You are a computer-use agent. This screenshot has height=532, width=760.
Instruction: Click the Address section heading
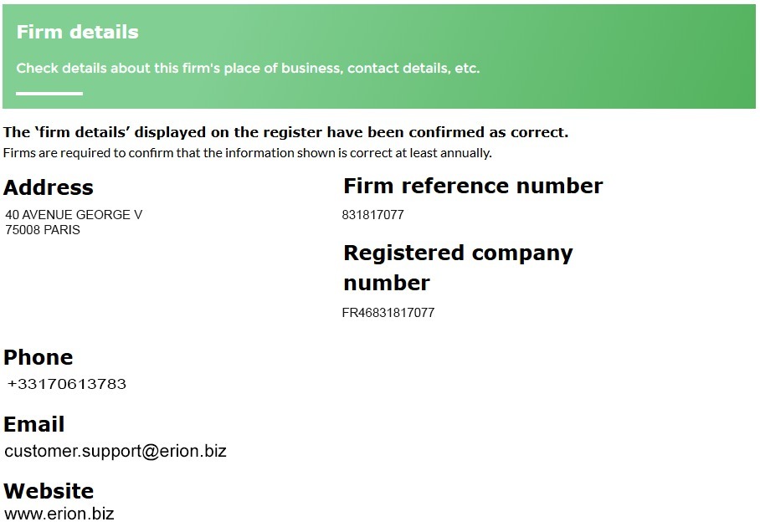[49, 187]
